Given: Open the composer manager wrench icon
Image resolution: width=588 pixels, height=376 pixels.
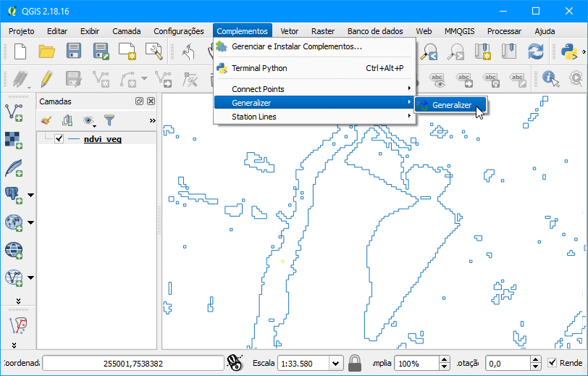Looking at the screenshot, I should click(x=154, y=51).
